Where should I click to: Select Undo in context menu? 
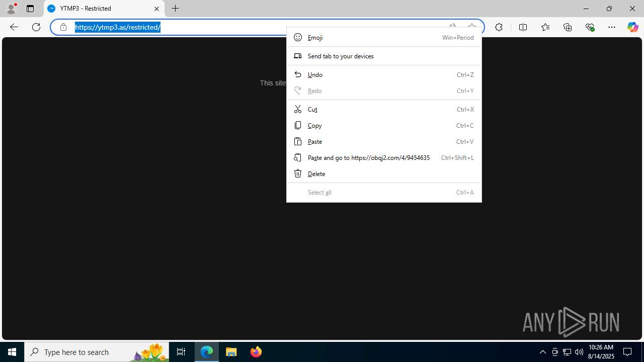384,74
